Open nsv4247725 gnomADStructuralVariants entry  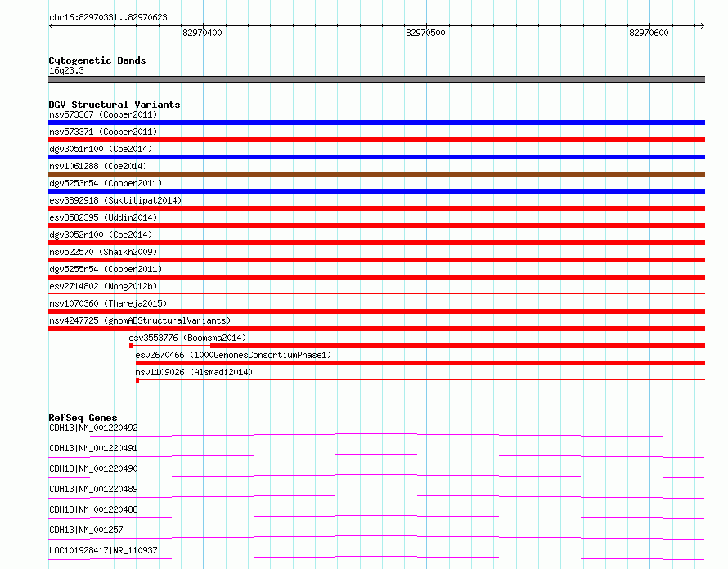[x=140, y=320]
